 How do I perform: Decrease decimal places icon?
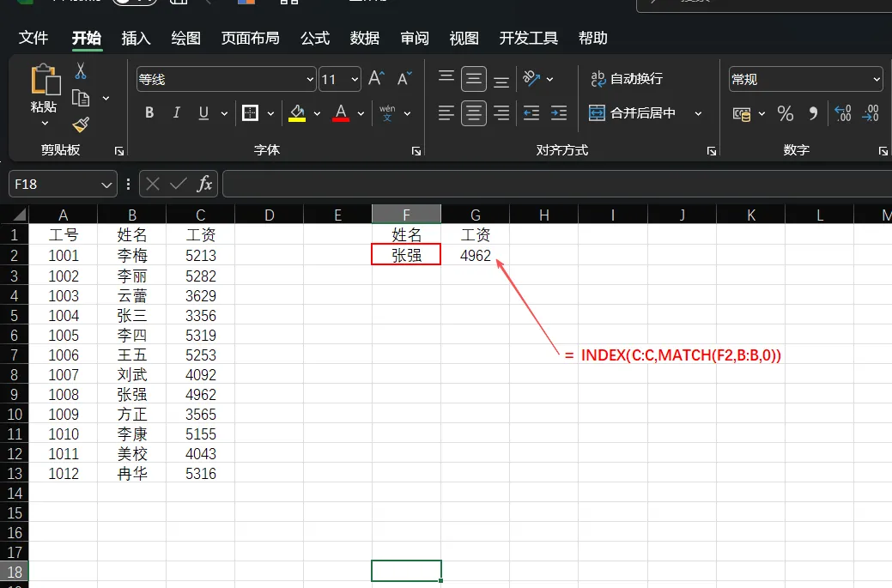coord(871,113)
